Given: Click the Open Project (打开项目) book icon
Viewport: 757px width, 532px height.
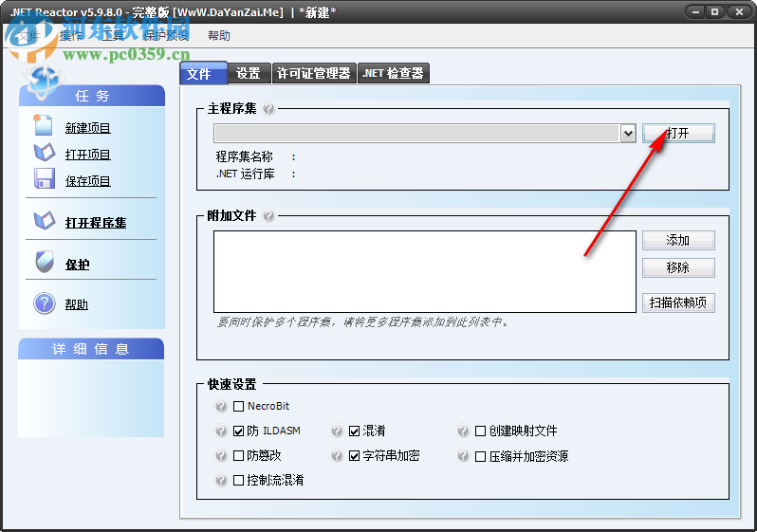Looking at the screenshot, I should [x=45, y=153].
